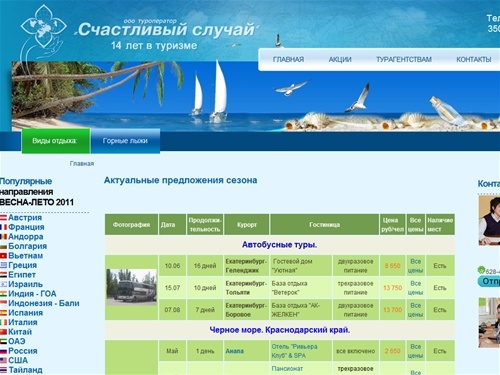Open the ТУРАГЕНТСТВАМ menu item
This screenshot has width=500, height=375.
pos(404,59)
